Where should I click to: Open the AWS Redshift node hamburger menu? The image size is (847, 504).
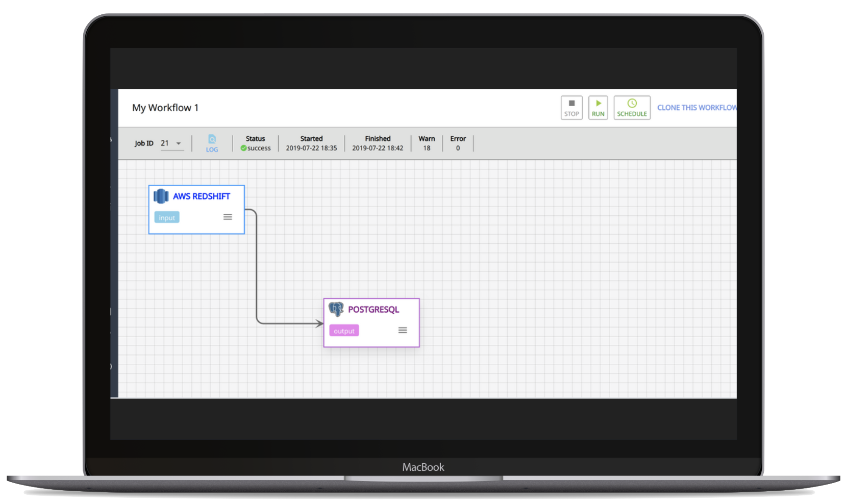(228, 217)
